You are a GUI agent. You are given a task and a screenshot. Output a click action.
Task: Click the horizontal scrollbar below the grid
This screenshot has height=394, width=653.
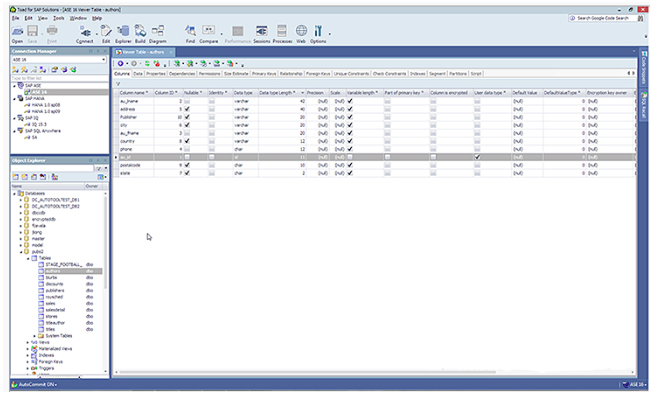tap(307, 372)
